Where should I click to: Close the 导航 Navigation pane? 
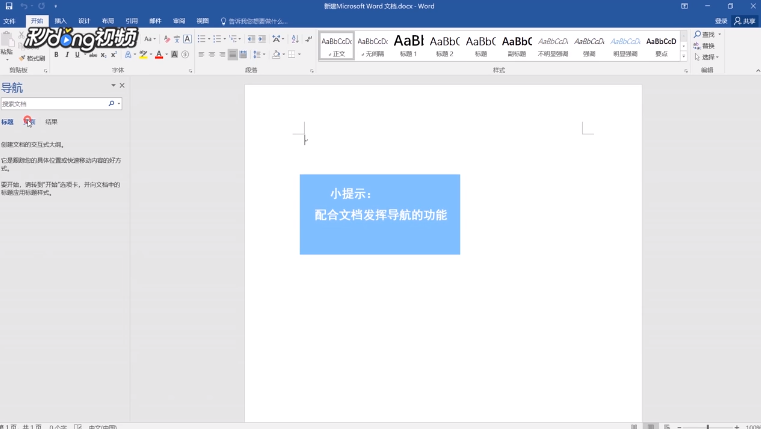pyautogui.click(x=122, y=85)
